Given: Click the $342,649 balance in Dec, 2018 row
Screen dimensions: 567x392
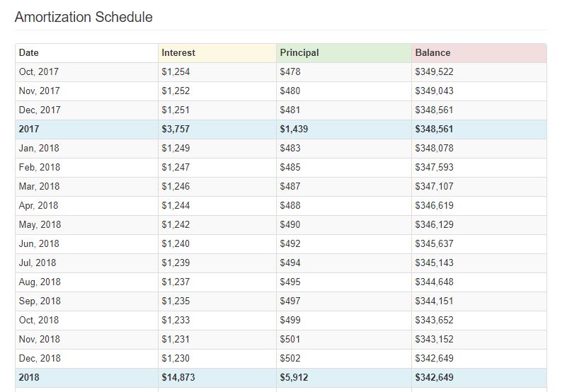Looking at the screenshot, I should [x=434, y=358].
